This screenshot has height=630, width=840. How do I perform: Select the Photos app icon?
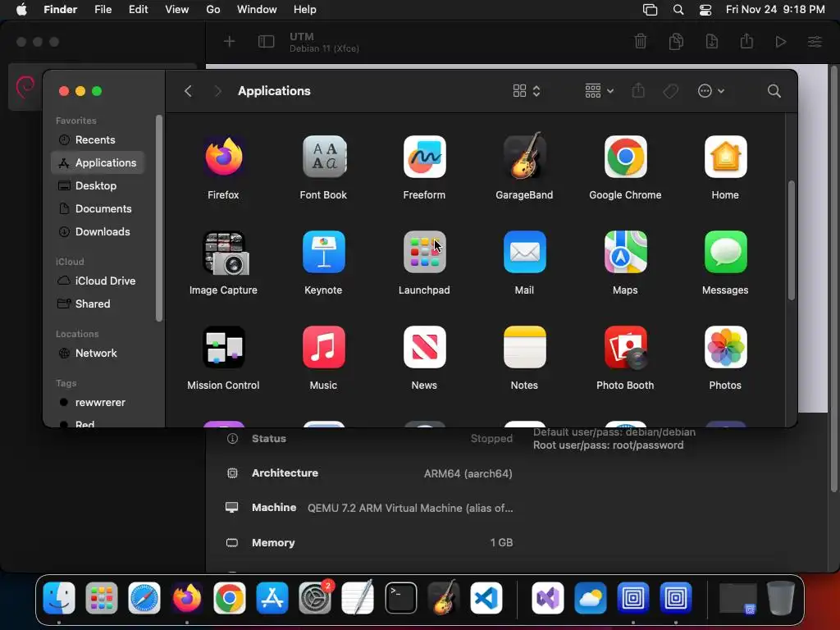[725, 347]
